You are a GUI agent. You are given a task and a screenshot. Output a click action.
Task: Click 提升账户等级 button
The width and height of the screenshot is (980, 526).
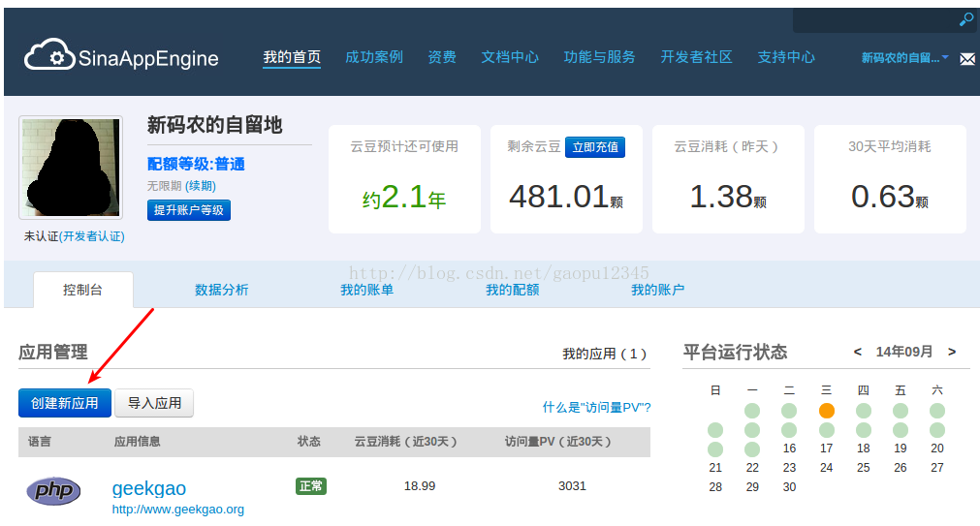(x=189, y=210)
